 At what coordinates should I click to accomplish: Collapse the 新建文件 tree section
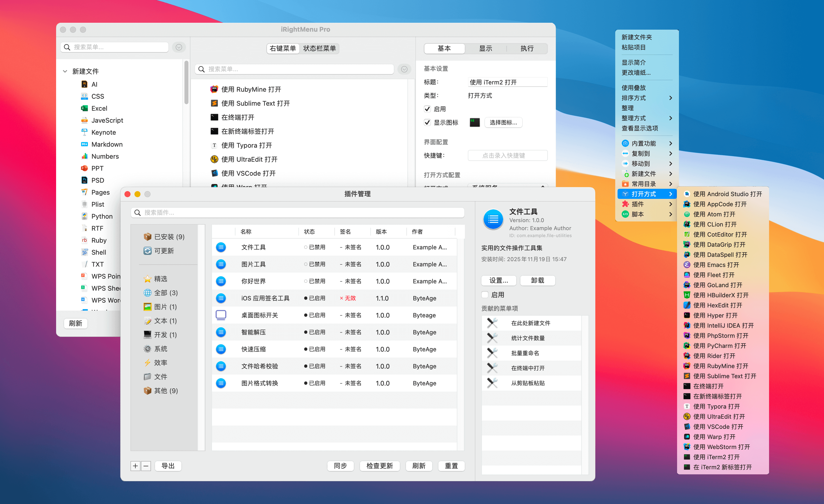(x=65, y=71)
